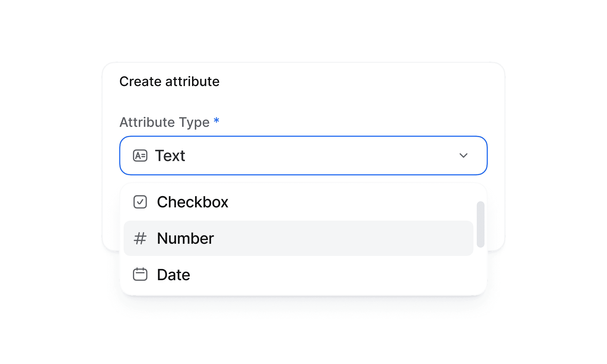Click the word "Number" in the options list

coord(185,238)
